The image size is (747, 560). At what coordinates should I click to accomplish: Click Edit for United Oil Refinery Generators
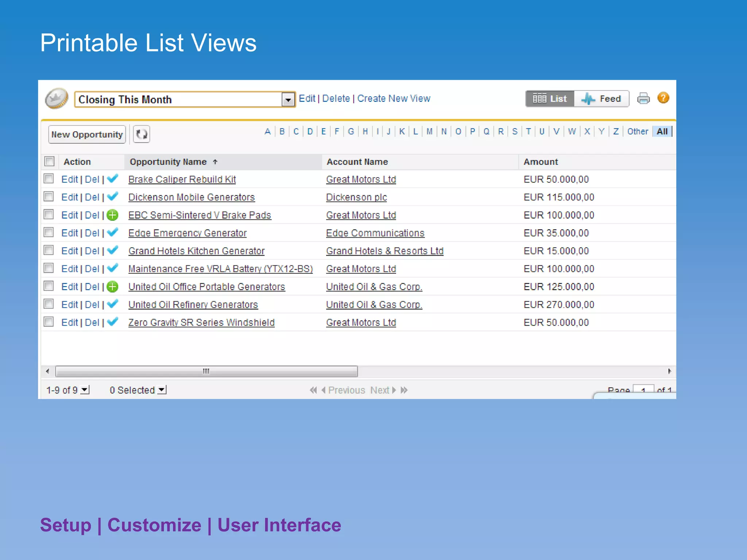[69, 304]
